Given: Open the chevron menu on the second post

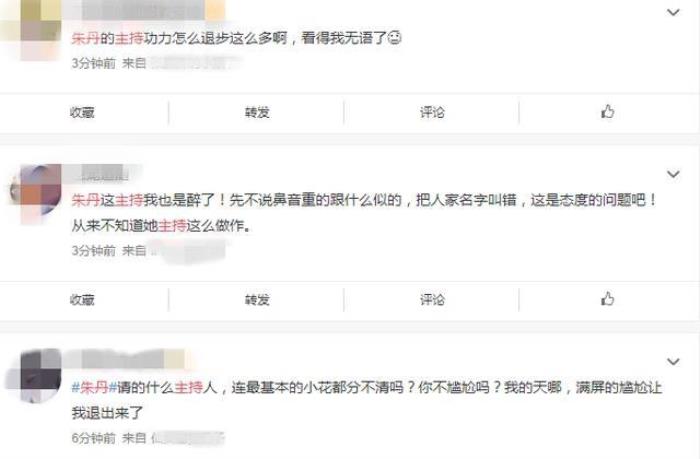Looking at the screenshot, I should tap(673, 174).
